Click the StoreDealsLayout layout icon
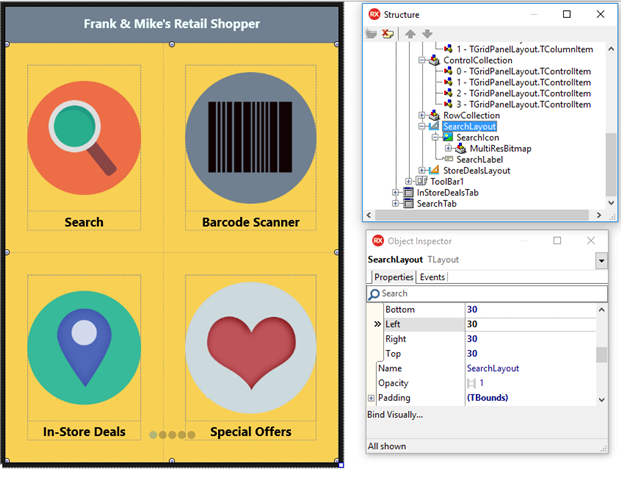Screen dimensions: 621x480 434,170
